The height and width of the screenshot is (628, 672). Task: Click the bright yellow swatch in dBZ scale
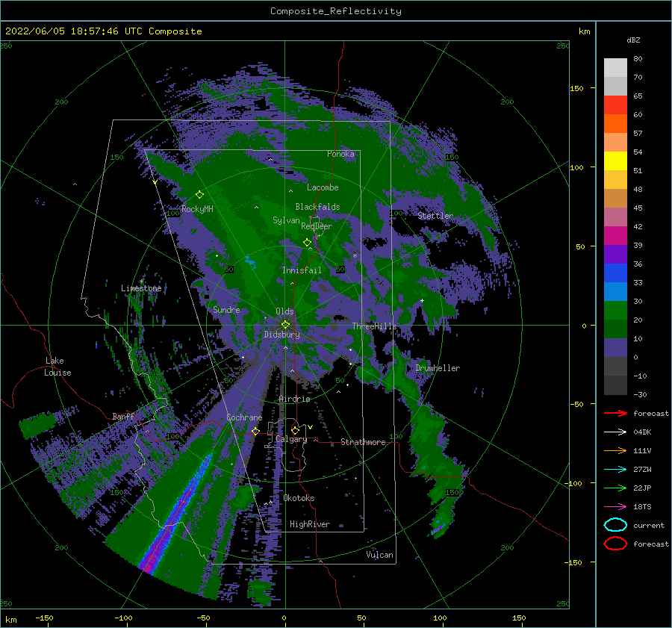[x=615, y=161]
